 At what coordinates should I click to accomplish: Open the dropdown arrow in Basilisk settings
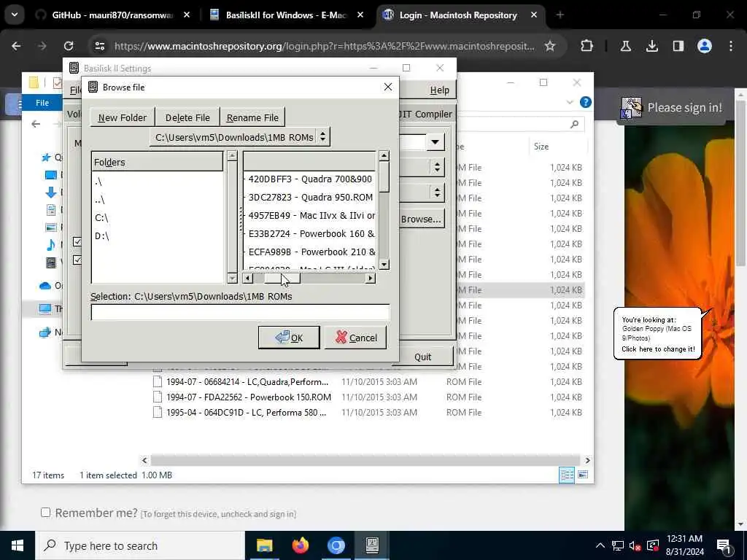pos(435,142)
